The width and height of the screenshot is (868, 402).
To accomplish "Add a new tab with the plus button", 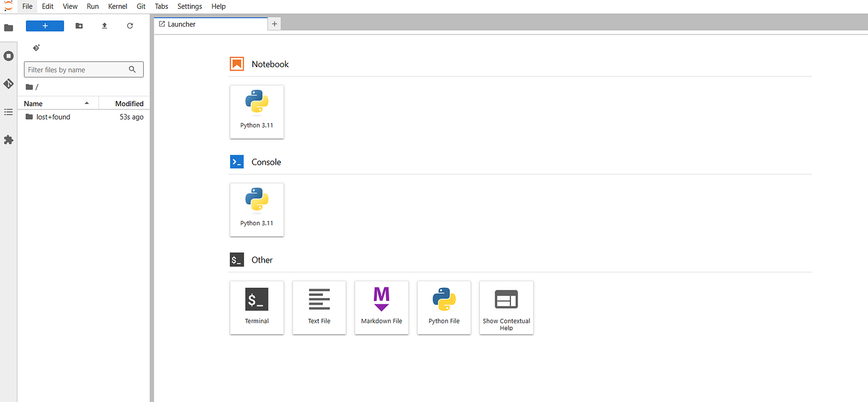I will pyautogui.click(x=275, y=24).
